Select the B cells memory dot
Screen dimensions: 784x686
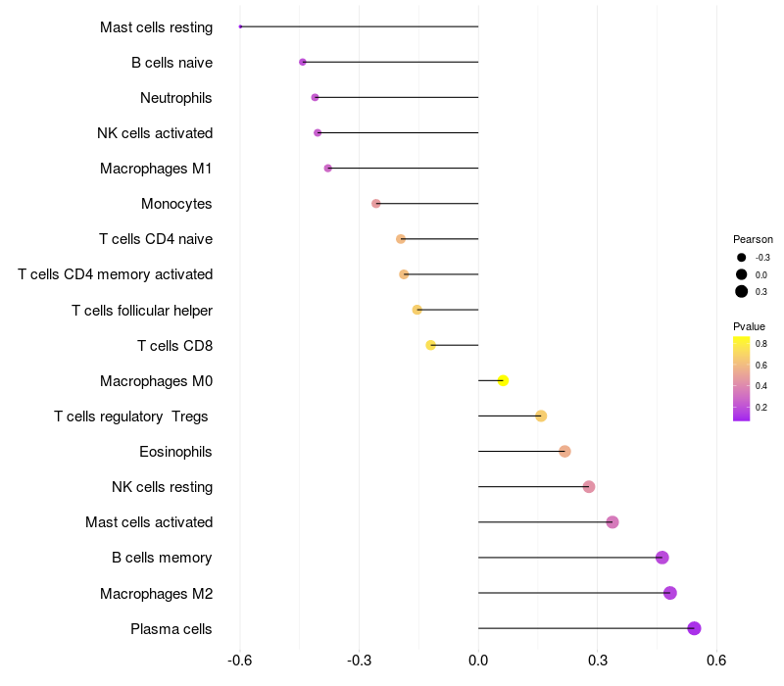tap(662, 558)
